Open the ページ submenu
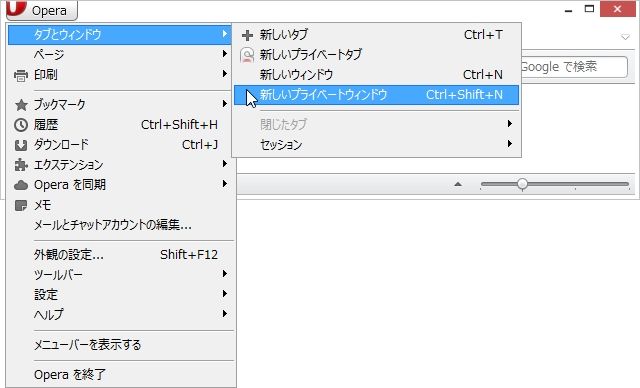 120,55
